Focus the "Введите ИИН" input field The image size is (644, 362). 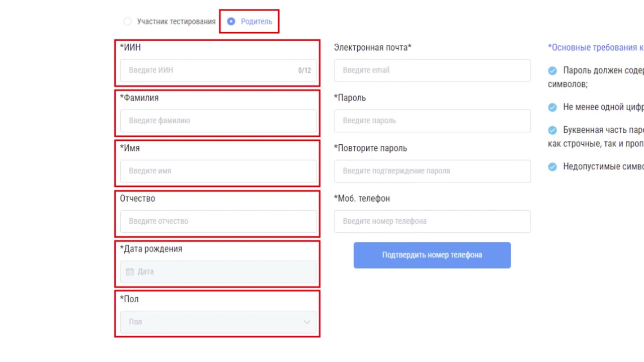click(x=211, y=70)
